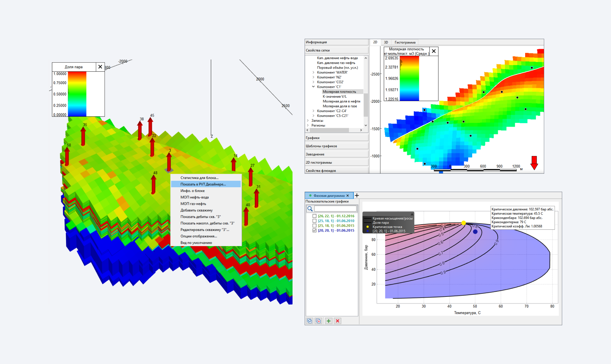
Task: Select well 40 arrow in 3D view
Action: [246, 216]
